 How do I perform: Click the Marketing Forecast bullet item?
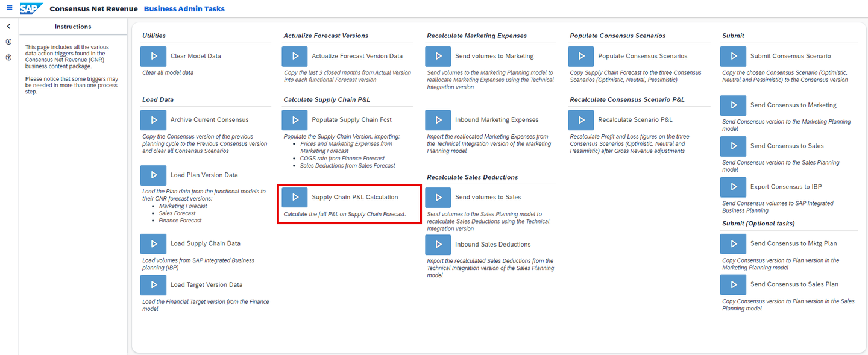click(183, 206)
